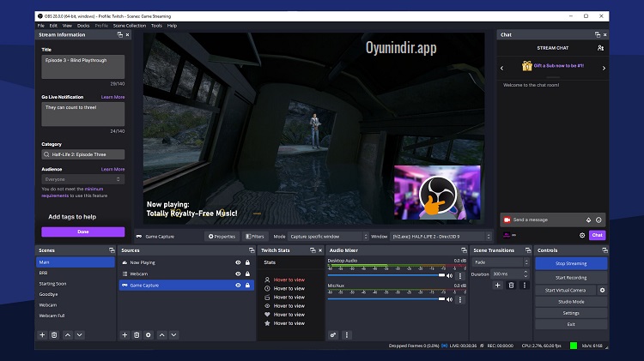
Task: Open the Audience dropdown
Action: point(83,179)
